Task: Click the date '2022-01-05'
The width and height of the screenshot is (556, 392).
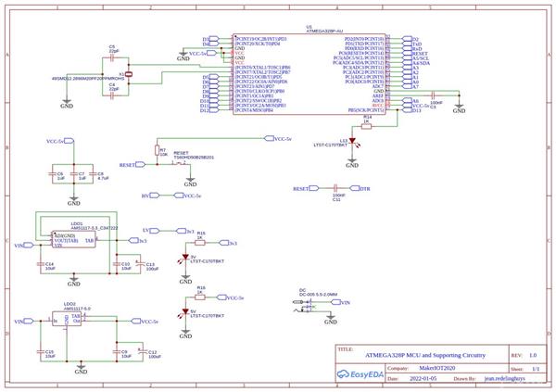Action: coord(423,378)
